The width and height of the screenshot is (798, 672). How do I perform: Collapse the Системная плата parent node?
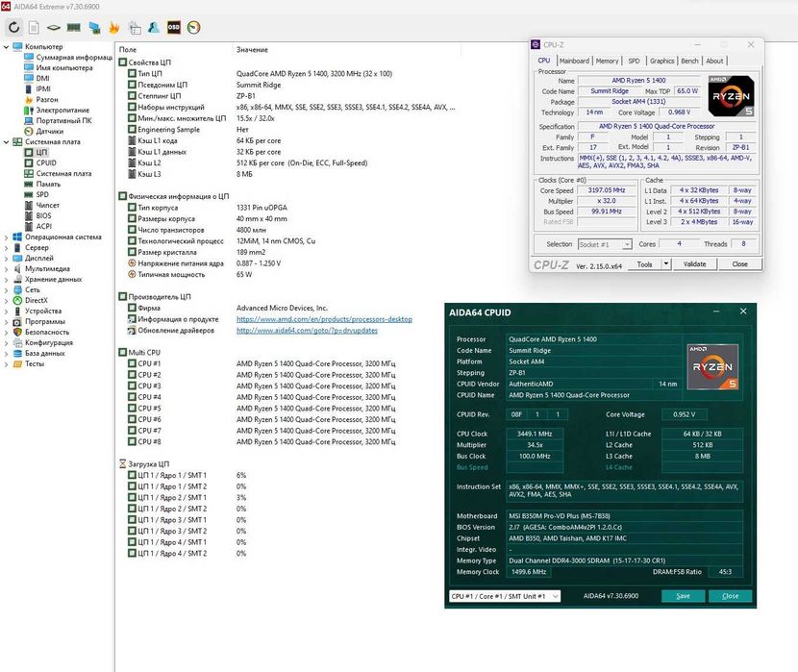[6, 142]
